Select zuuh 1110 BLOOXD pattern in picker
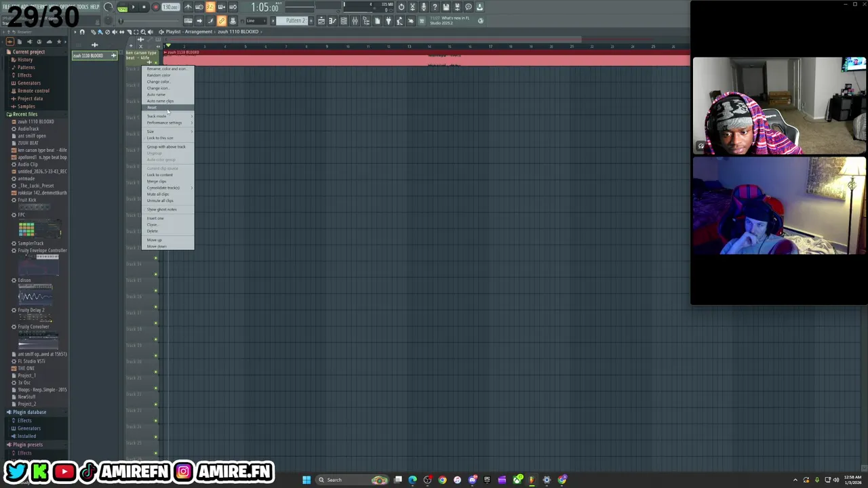This screenshot has width=868, height=488. click(x=95, y=56)
